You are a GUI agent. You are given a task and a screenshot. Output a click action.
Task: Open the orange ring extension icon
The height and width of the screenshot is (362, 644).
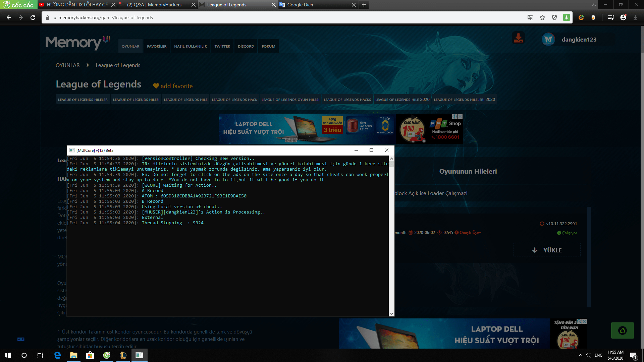click(581, 17)
